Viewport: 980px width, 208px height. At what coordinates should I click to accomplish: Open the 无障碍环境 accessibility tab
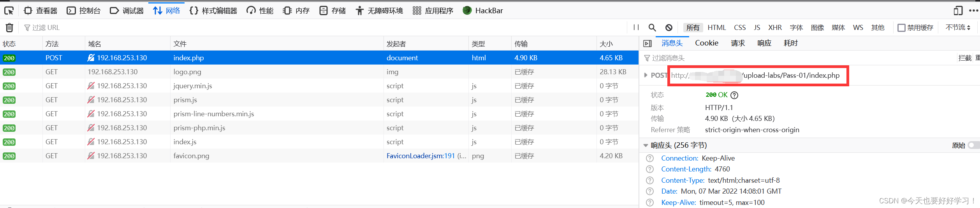coord(379,10)
